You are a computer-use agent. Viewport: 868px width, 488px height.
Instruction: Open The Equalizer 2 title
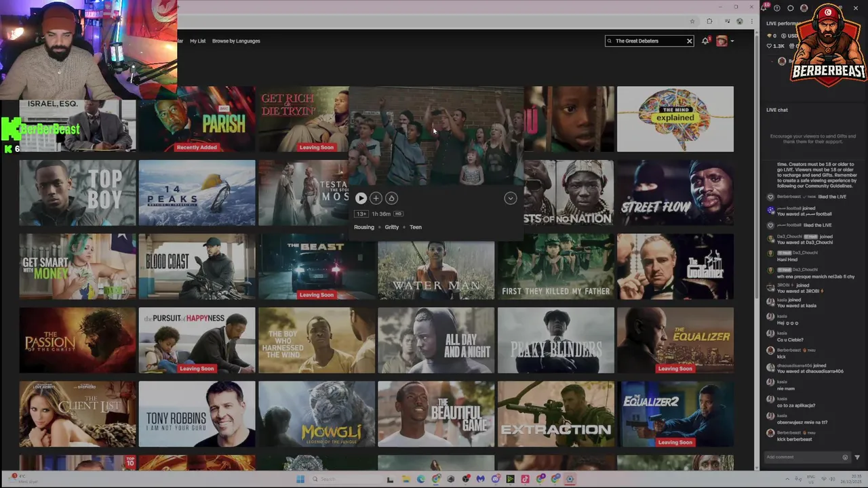point(675,414)
